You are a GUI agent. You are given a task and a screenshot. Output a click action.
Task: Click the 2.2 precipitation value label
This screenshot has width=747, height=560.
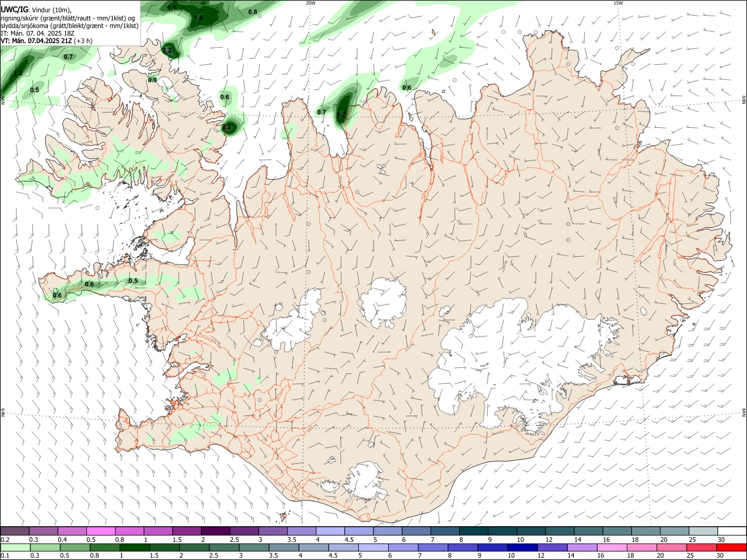tap(227, 127)
